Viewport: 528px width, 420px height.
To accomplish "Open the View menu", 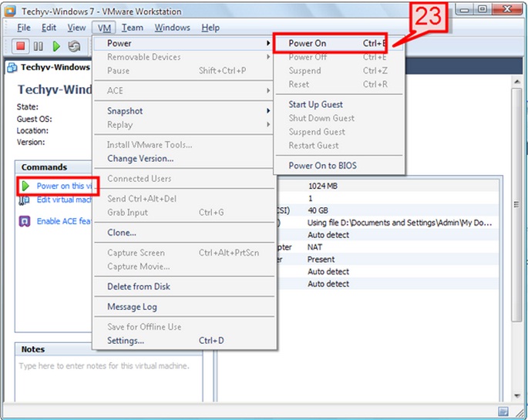I will pos(76,28).
